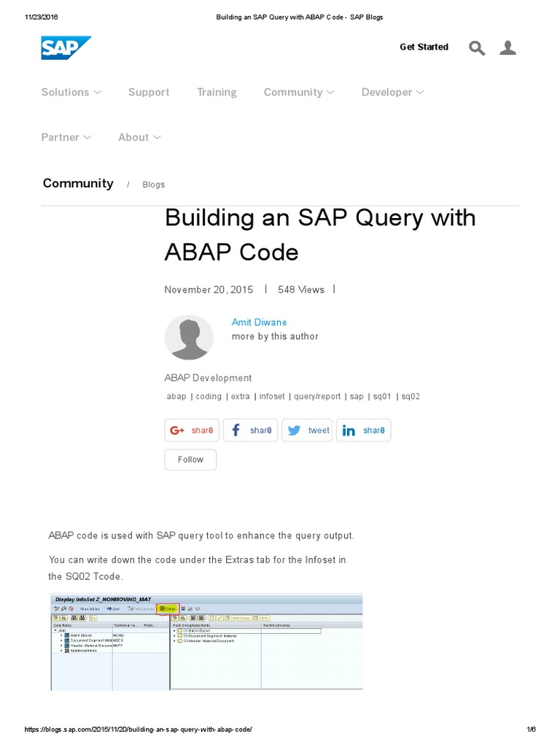560x747 pixels.
Task: Open the Support menu item
Action: (x=149, y=92)
